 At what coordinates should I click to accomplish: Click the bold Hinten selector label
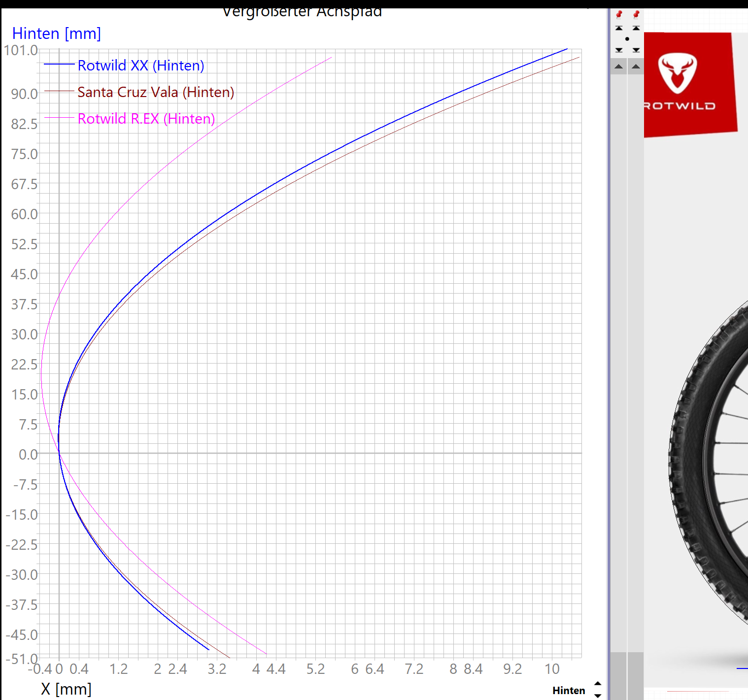tap(569, 691)
